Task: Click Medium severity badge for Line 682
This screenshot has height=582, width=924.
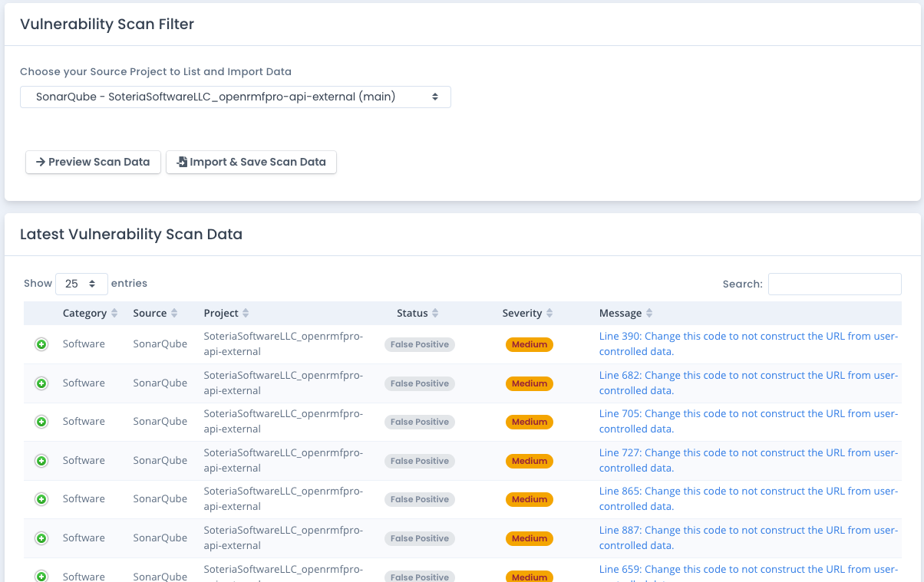Action: click(530, 383)
